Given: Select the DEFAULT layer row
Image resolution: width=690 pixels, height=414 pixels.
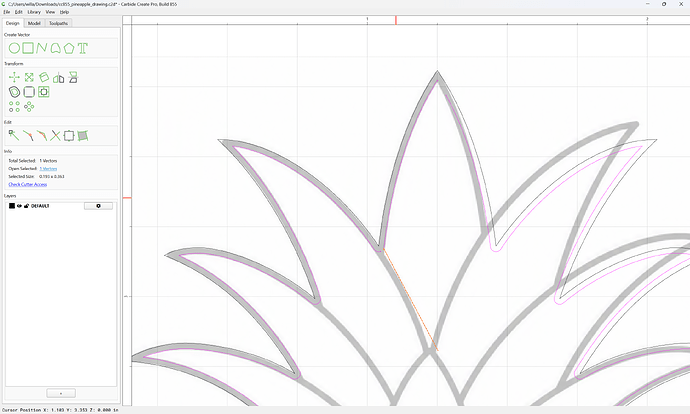Looking at the screenshot, I should [61, 206].
